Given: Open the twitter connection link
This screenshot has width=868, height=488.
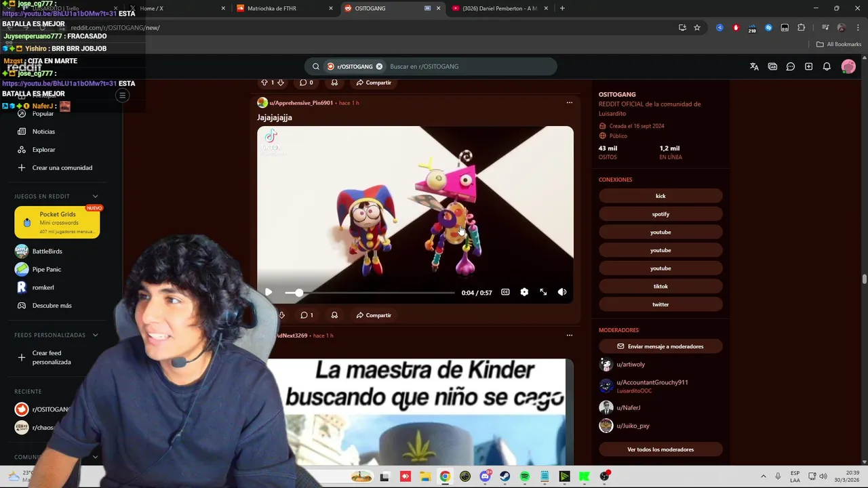Looking at the screenshot, I should tap(660, 304).
